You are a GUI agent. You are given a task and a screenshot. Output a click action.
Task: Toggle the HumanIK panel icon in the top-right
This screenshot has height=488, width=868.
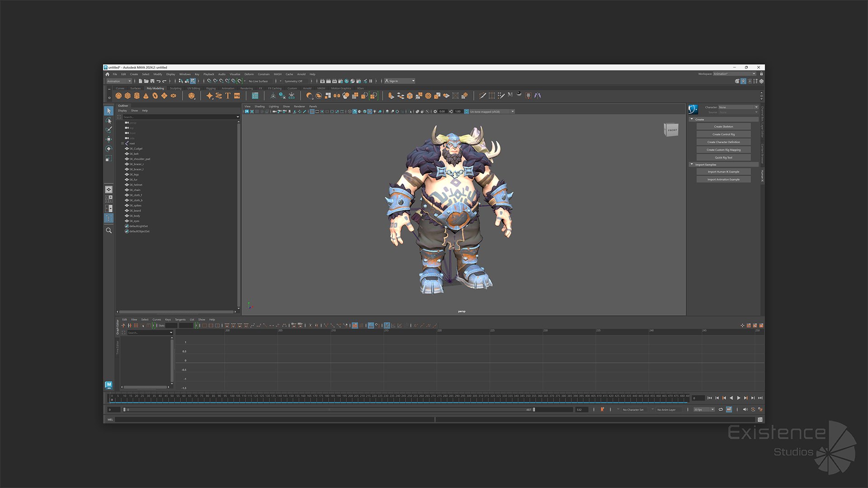point(743,81)
